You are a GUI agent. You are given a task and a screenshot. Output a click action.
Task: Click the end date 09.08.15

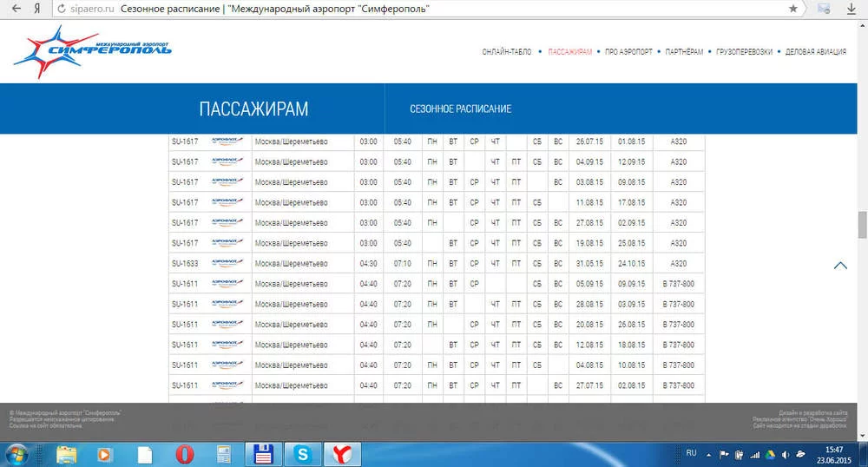click(632, 182)
